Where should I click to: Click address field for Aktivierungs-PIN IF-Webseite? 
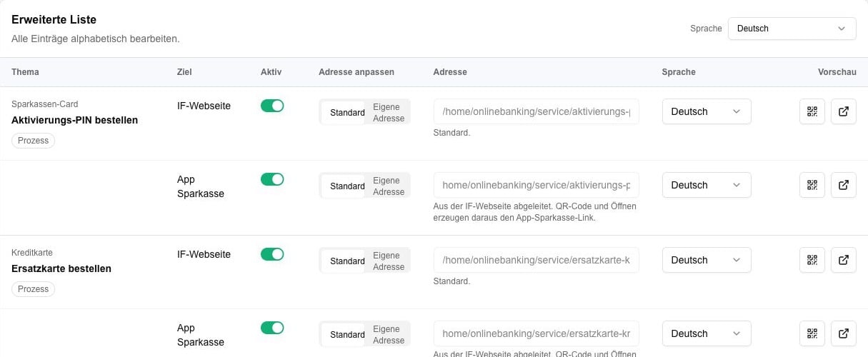537,111
